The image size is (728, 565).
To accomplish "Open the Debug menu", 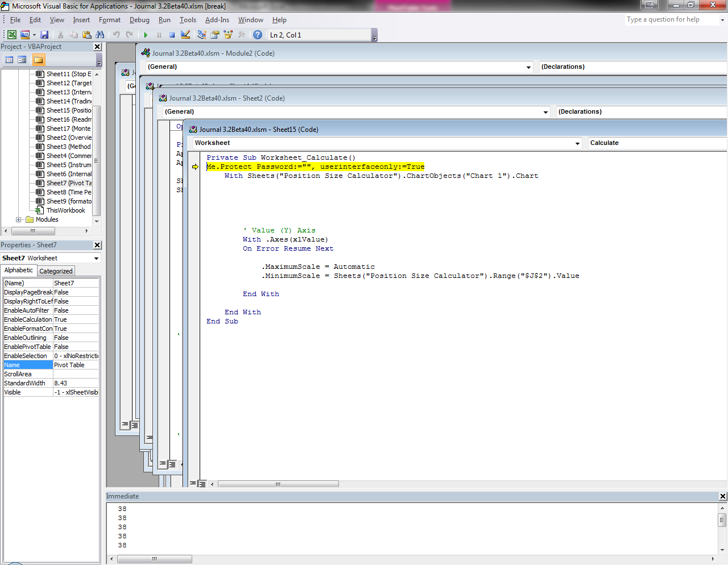I will (x=139, y=20).
